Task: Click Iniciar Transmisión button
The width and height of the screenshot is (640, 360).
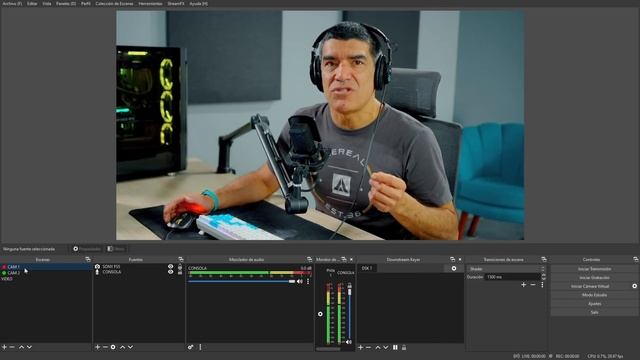Action: point(594,269)
